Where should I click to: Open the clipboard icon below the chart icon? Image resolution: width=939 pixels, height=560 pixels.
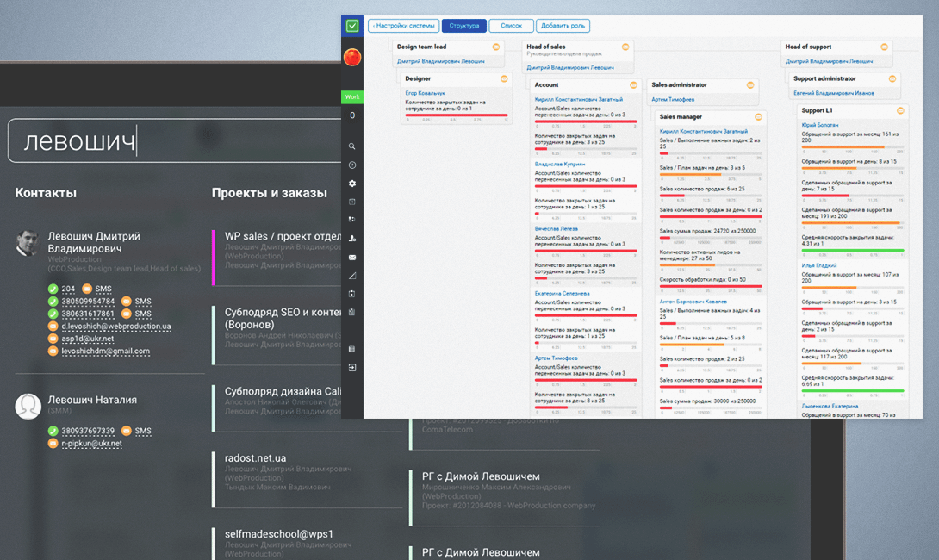click(352, 294)
